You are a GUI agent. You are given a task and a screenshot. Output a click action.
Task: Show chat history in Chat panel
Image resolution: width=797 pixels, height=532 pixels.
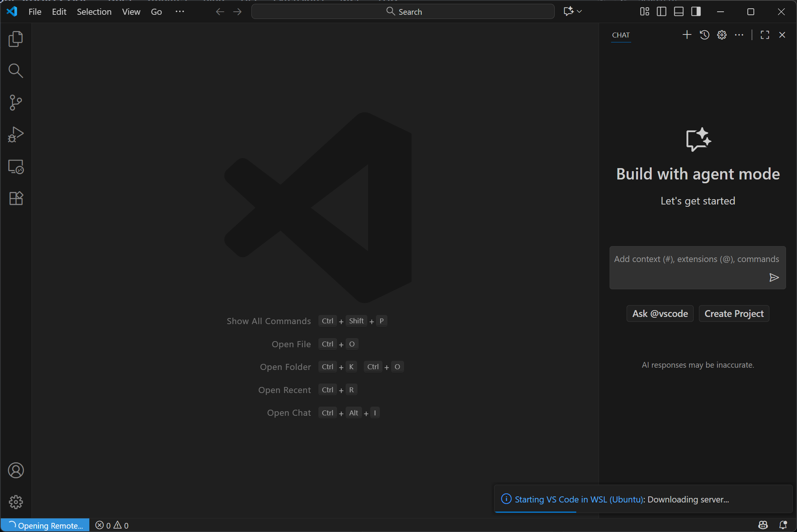coord(704,35)
